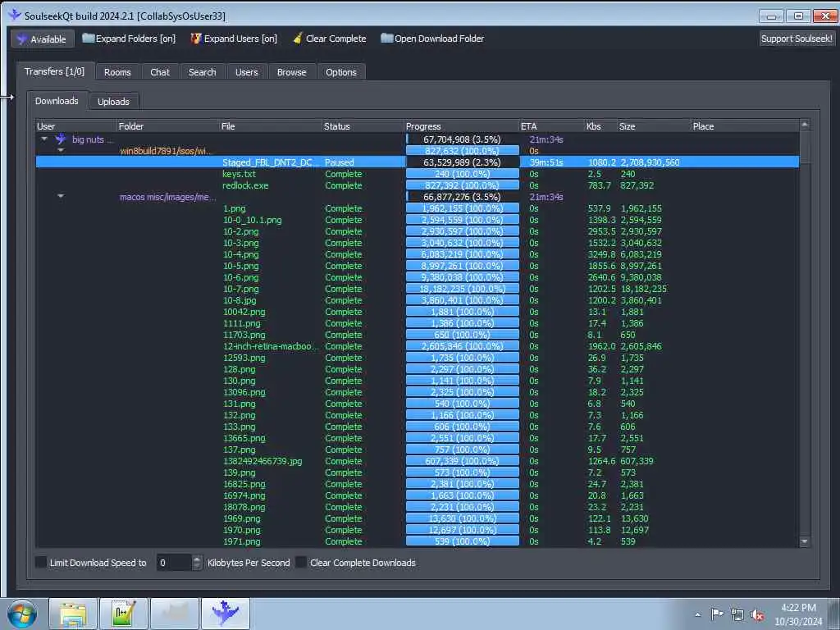This screenshot has width=840, height=630.
Task: Open the Users tab
Action: pos(246,72)
